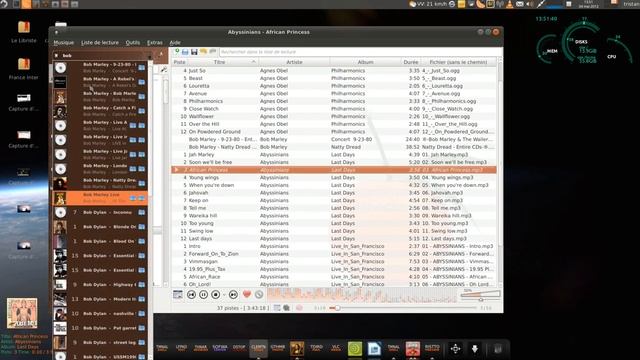Clear the 'bob' search with X icon

point(56,56)
